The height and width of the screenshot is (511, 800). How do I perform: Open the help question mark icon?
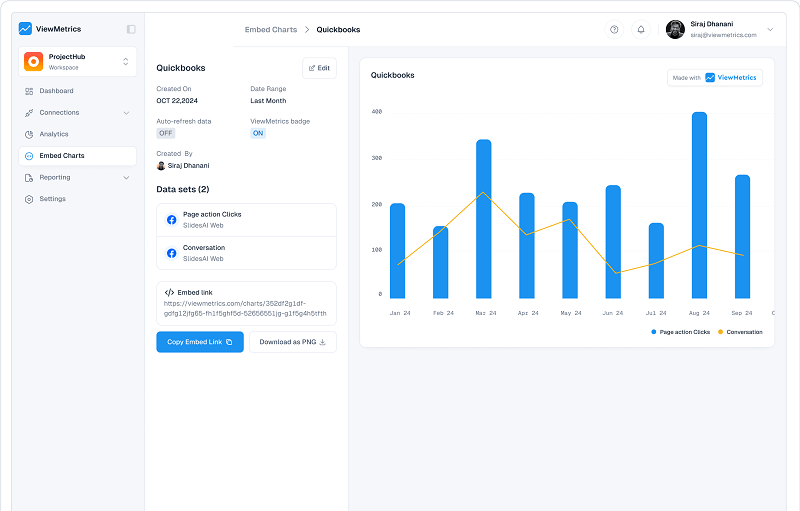click(x=614, y=30)
